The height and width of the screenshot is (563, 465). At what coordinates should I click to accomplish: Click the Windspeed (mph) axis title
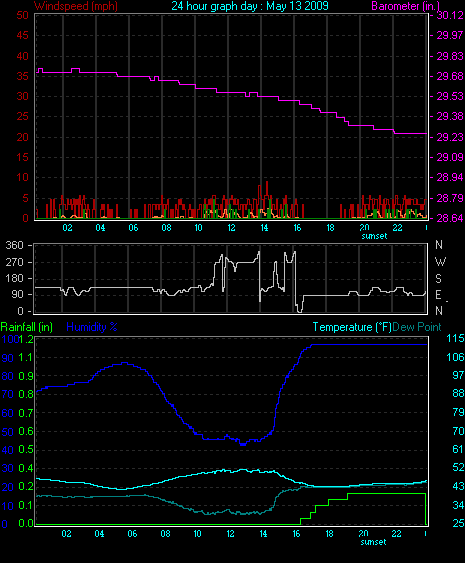click(x=76, y=6)
